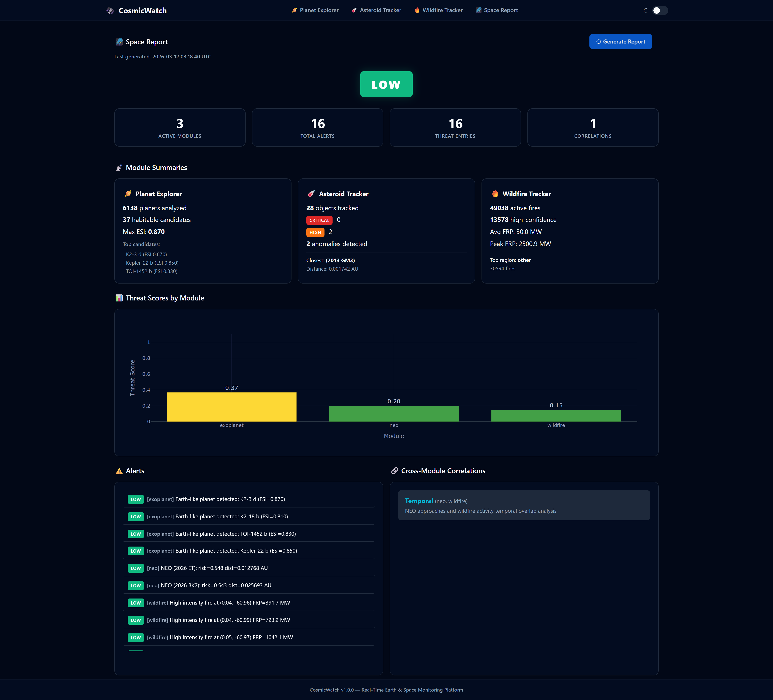Click the green neo bar in chart
The image size is (773, 700).
point(394,414)
